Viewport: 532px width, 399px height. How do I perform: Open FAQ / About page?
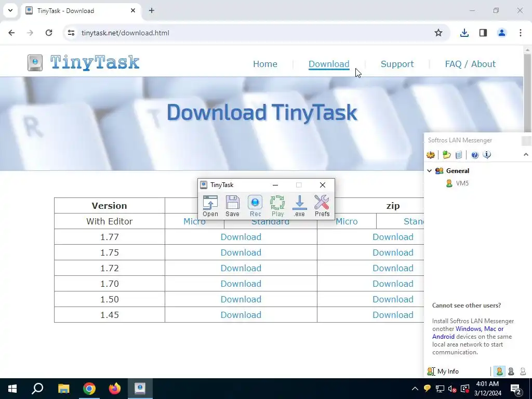(x=470, y=64)
